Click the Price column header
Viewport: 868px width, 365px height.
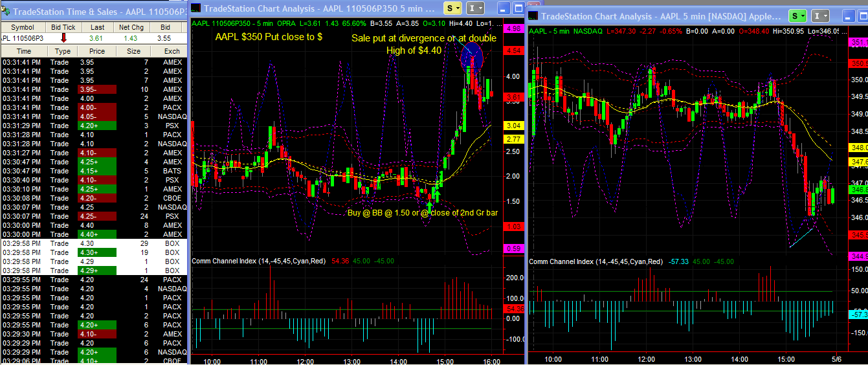(x=97, y=51)
